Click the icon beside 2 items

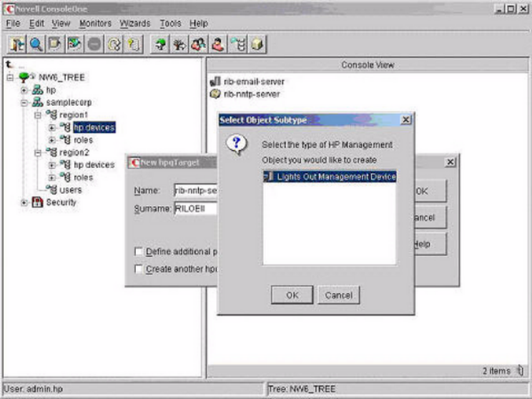point(520,370)
